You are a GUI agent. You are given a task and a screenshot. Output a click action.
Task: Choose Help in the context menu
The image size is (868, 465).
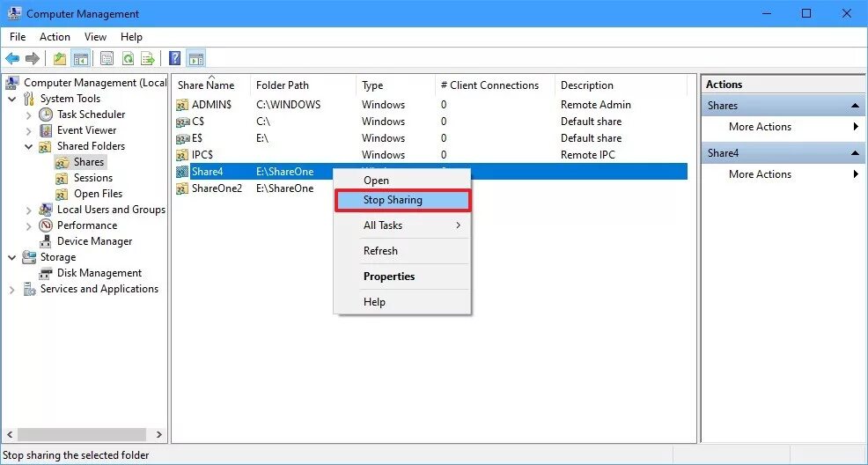click(402, 302)
